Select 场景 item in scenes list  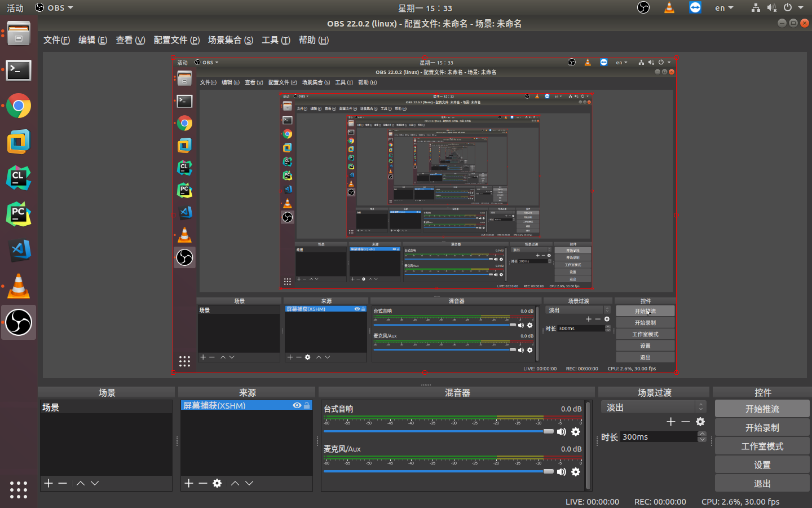click(106, 407)
